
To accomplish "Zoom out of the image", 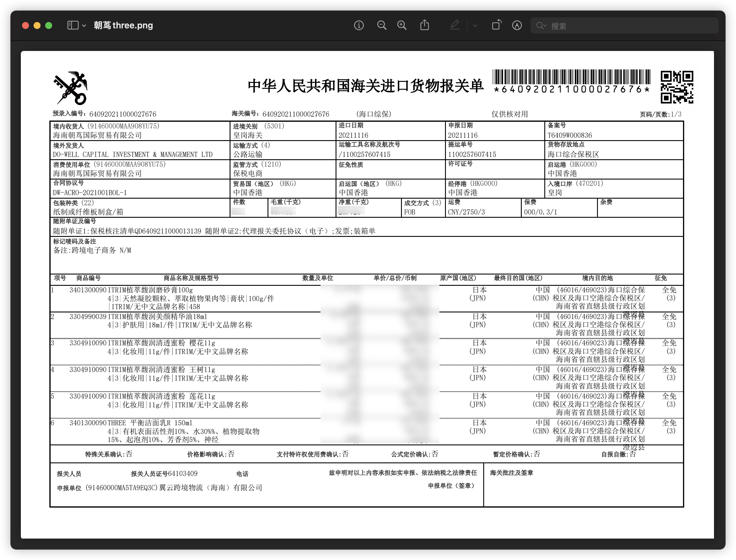I will point(382,25).
